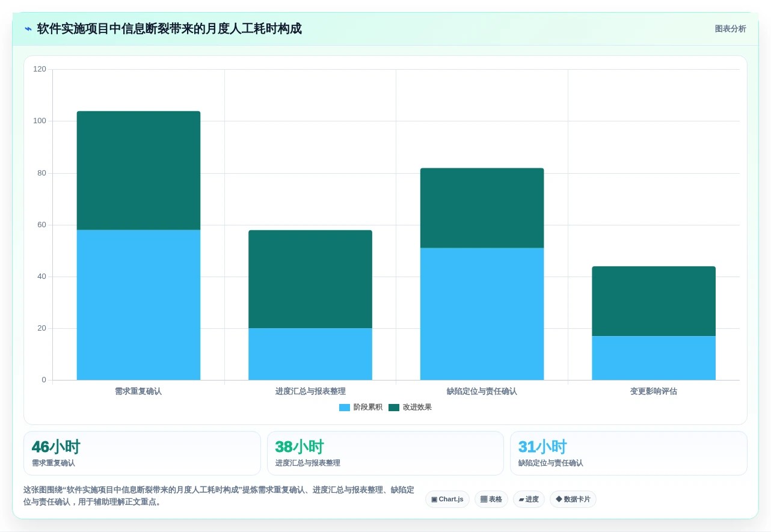The image size is (771, 532).
Task: Click the y-axis value 40
Action: [x=41, y=277]
